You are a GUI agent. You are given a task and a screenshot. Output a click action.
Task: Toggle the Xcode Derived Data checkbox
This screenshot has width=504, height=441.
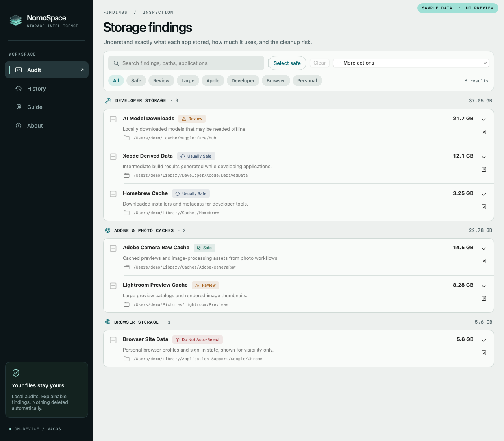[x=113, y=156]
